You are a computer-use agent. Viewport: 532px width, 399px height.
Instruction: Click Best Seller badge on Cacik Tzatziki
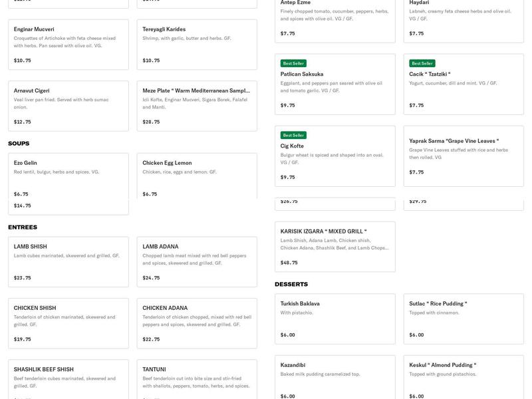422,63
